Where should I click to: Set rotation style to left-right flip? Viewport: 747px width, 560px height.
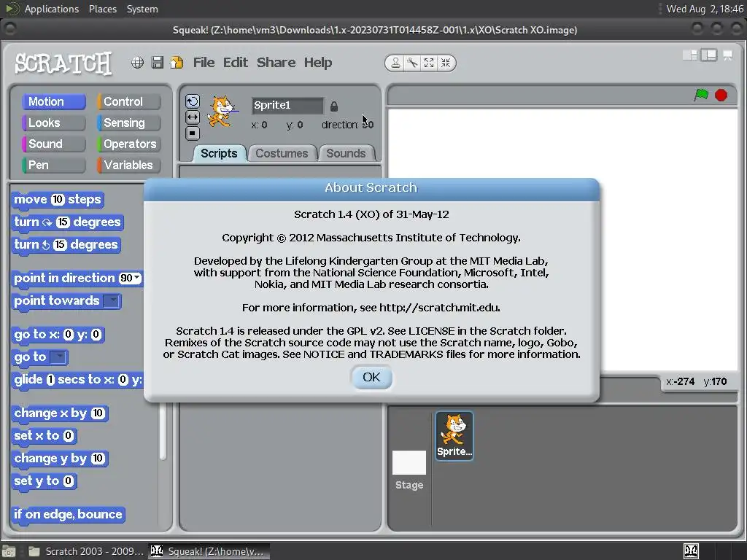(192, 117)
